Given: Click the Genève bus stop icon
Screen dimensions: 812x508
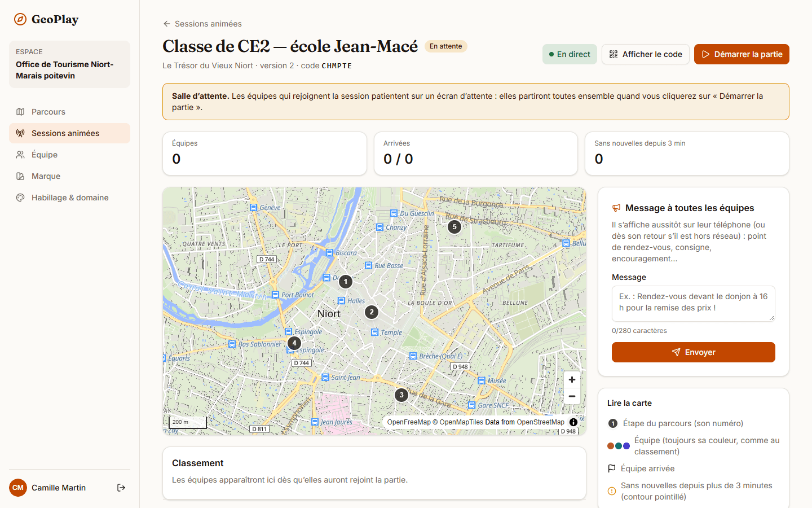Looking at the screenshot, I should click(253, 208).
